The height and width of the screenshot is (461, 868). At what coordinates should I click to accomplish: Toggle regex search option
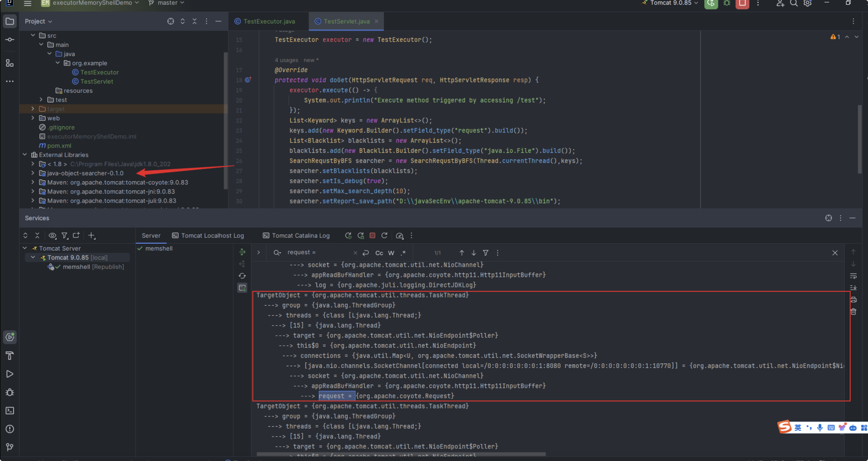403,253
